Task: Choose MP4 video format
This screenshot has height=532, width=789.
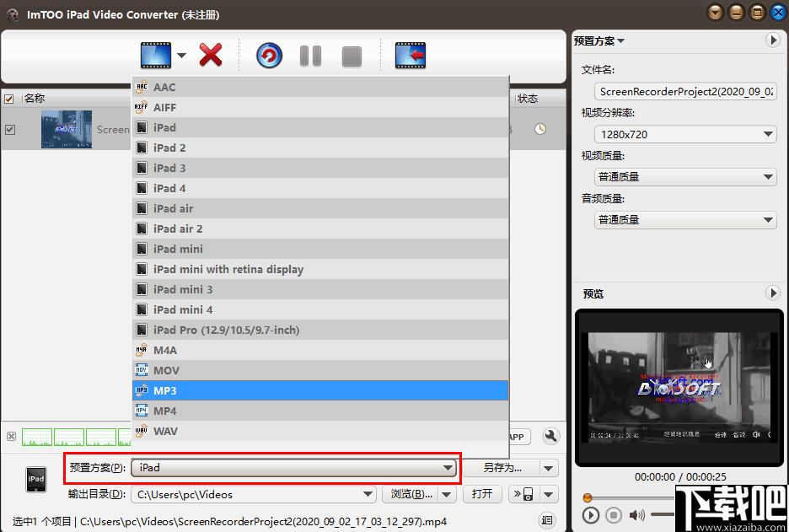Action: [x=320, y=411]
